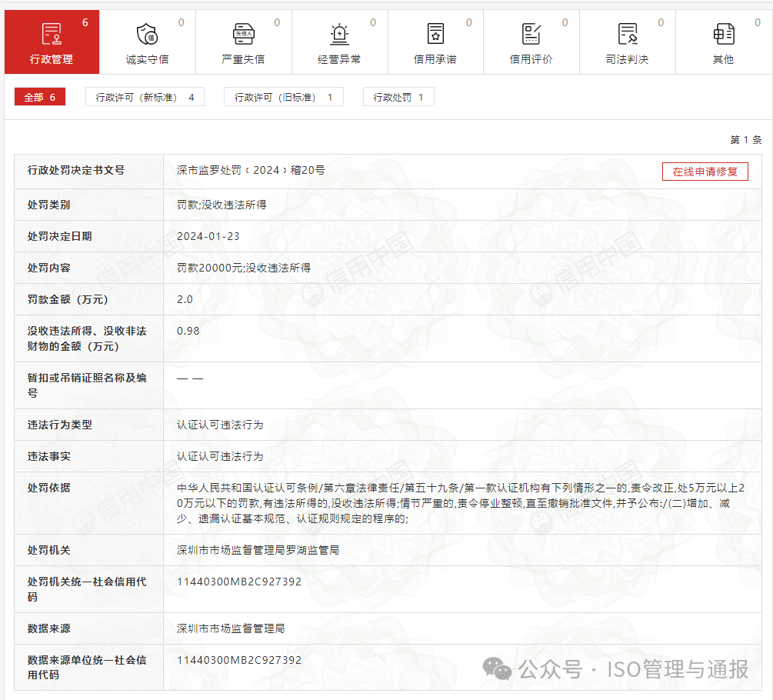773x700 pixels.
Task: Select the 全部 6 filter
Action: click(40, 97)
